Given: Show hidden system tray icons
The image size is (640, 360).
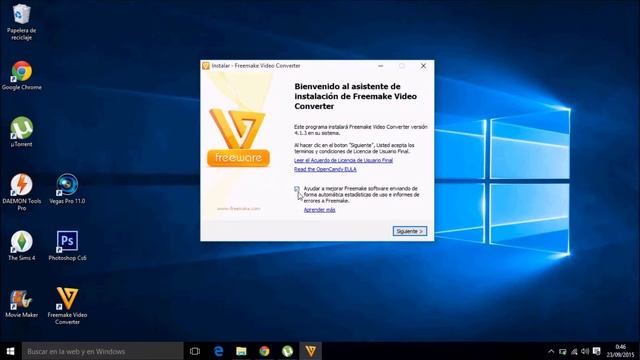Looking at the screenshot, I should [551, 351].
